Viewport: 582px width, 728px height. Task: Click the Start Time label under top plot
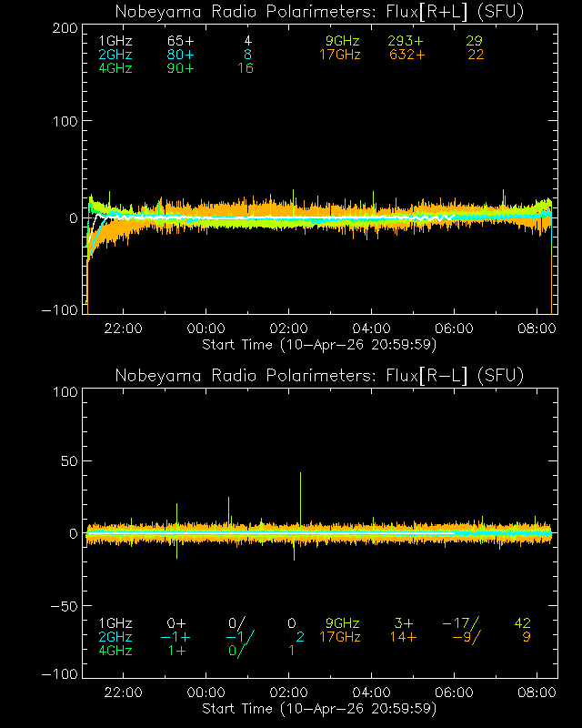click(319, 344)
